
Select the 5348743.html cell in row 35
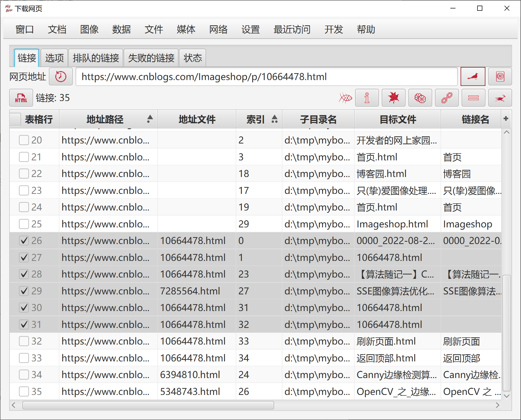pos(197,392)
